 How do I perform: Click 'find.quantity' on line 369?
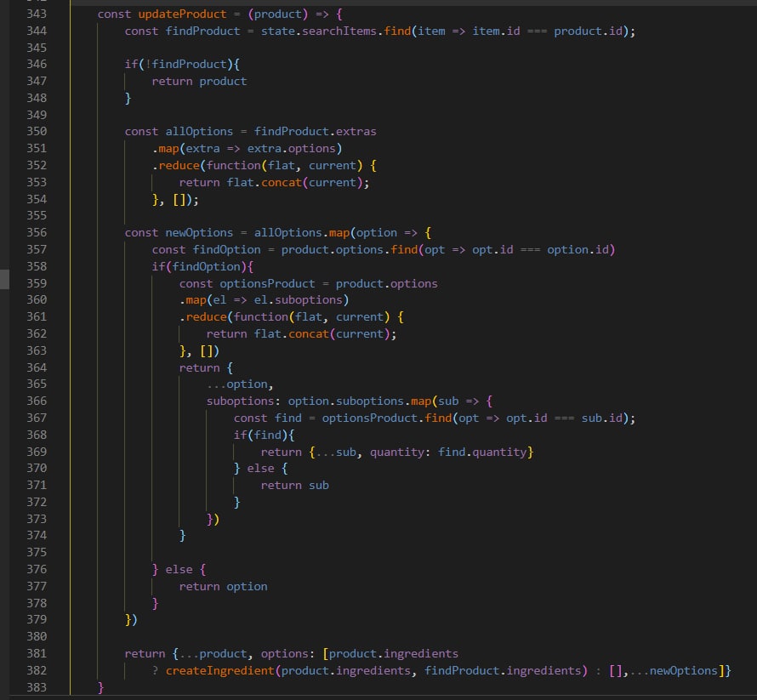[x=481, y=452]
